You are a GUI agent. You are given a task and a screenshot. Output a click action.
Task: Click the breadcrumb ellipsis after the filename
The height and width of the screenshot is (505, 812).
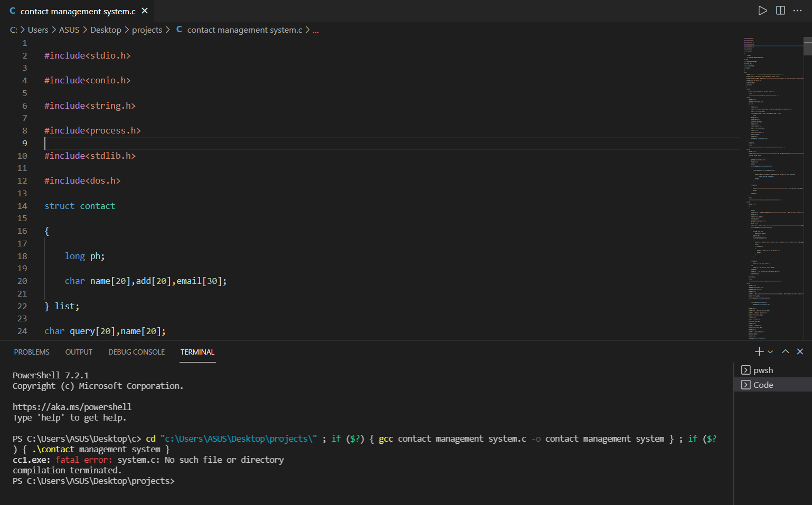point(316,30)
